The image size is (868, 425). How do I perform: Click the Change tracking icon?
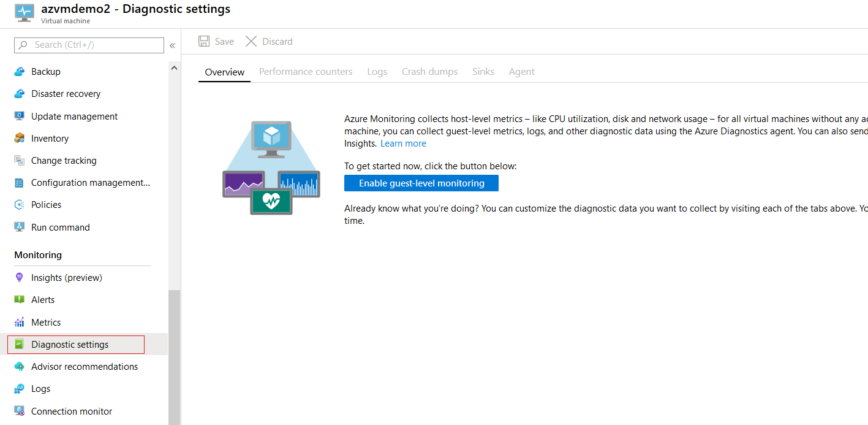pyautogui.click(x=19, y=160)
